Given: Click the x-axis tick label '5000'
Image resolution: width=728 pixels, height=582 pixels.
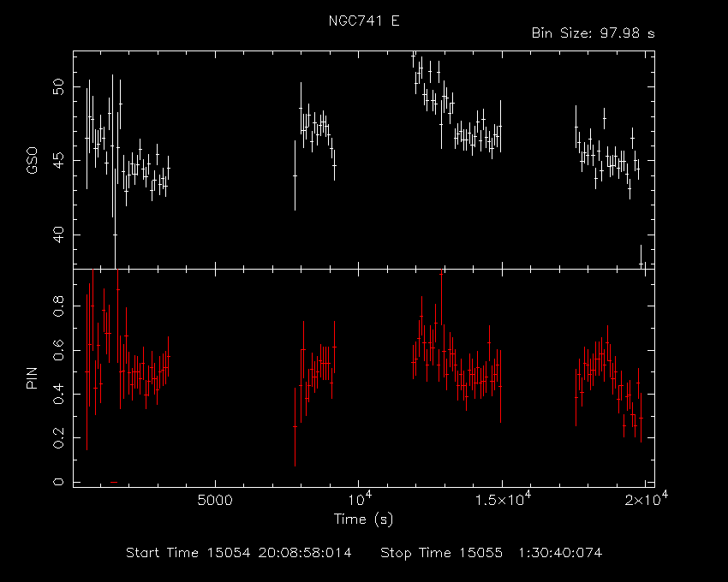Looking at the screenshot, I should point(215,500).
